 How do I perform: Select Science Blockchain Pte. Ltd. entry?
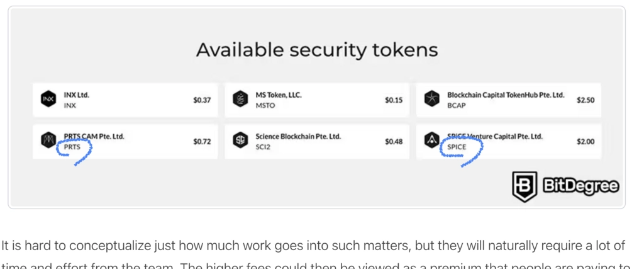(298, 136)
